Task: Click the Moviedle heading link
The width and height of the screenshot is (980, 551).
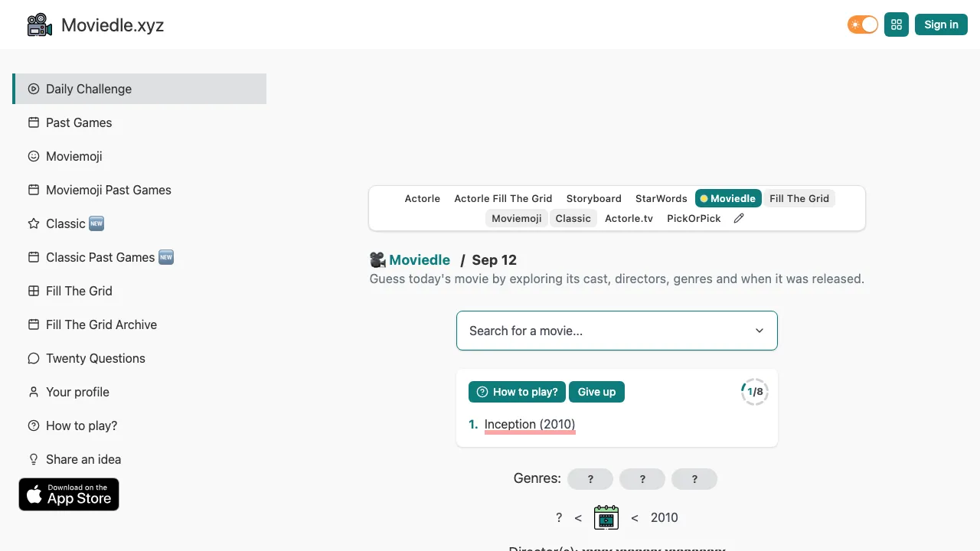Action: pyautogui.click(x=420, y=259)
